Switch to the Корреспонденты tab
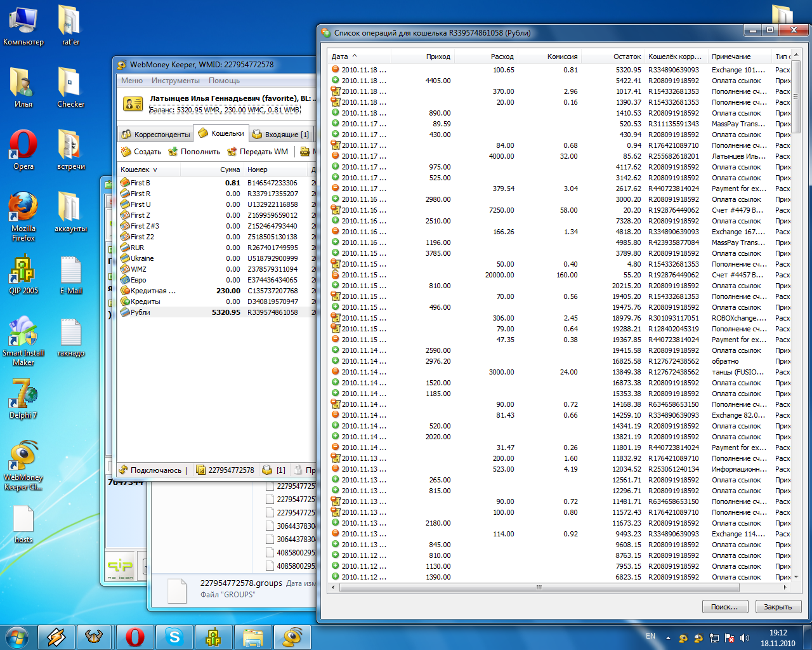 pyautogui.click(x=155, y=135)
